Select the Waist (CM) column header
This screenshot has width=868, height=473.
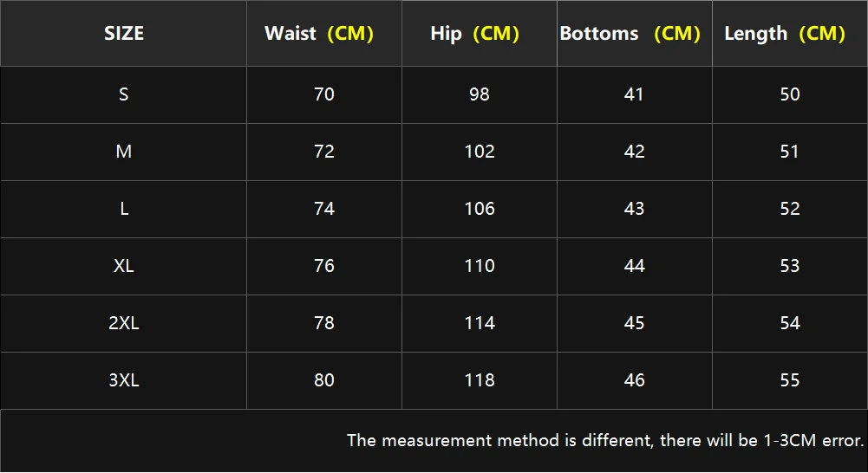[318, 34]
